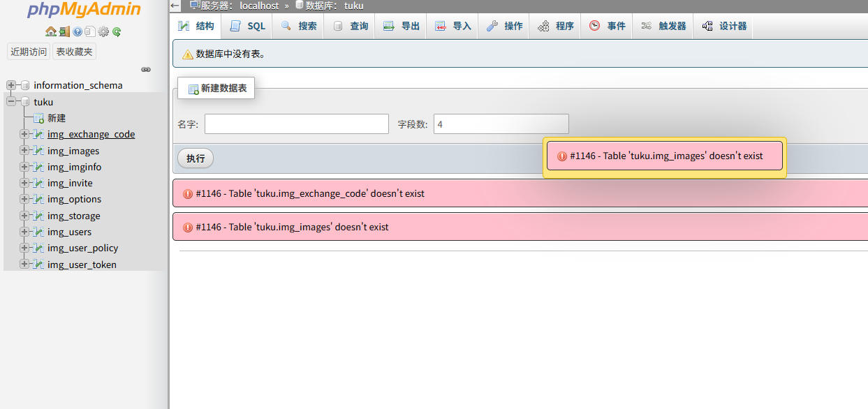Switch to the 搜索 (Search) tab
The image size is (868, 409).
tap(298, 26)
